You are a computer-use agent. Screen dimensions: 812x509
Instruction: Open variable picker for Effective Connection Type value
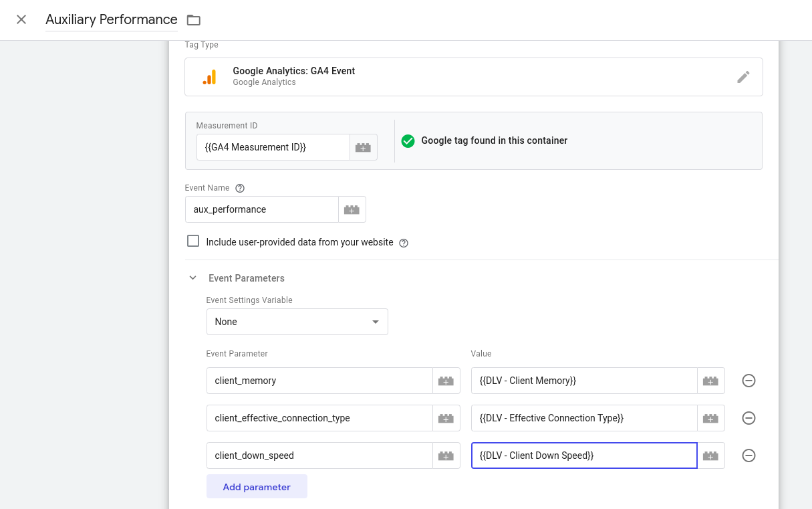(x=710, y=417)
